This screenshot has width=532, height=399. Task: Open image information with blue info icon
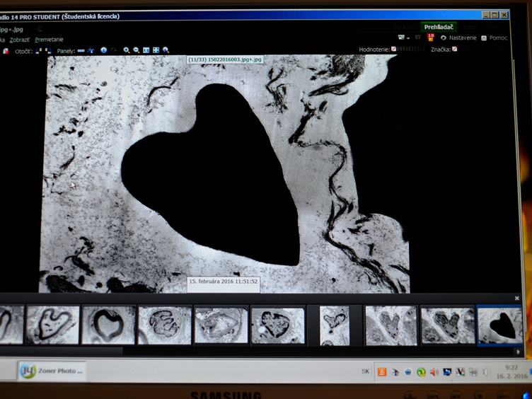(103, 50)
